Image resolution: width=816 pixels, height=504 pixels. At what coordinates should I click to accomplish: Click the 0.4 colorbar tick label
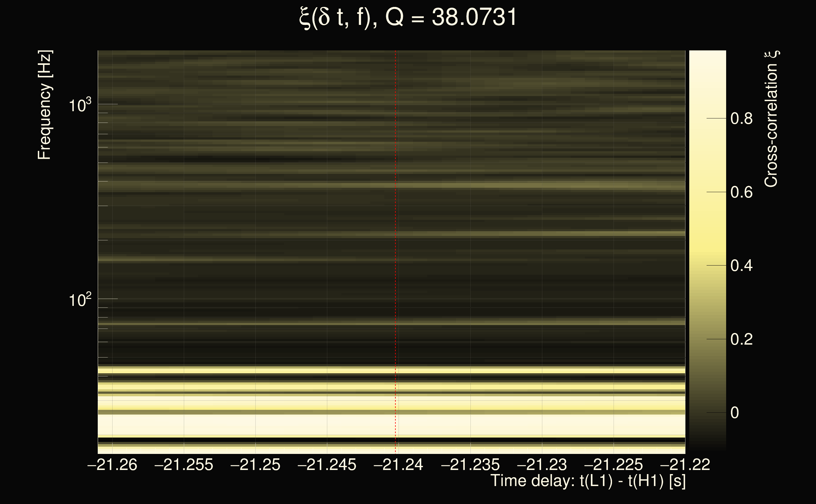pyautogui.click(x=741, y=266)
